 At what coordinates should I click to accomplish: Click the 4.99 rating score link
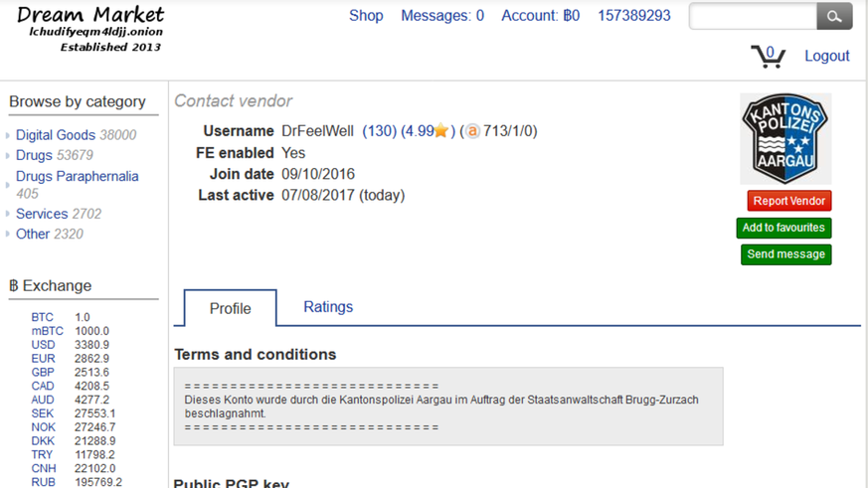[x=418, y=131]
